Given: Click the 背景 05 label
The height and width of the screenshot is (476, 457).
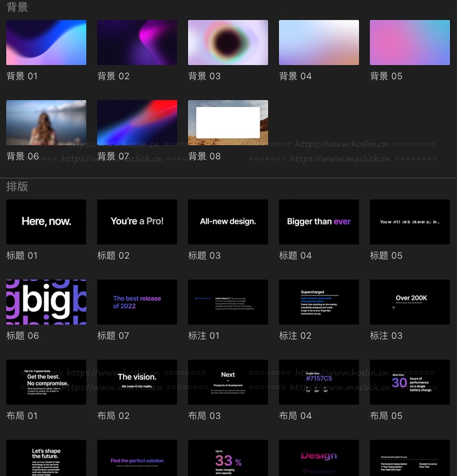Looking at the screenshot, I should [x=386, y=76].
